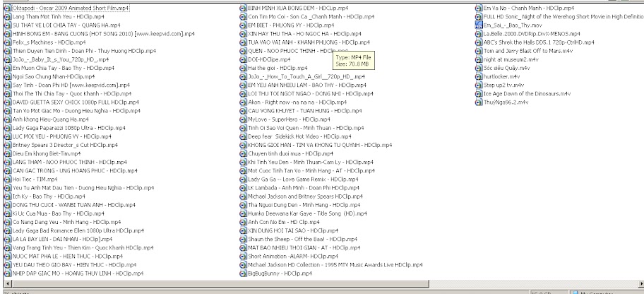This screenshot has height=294, width=644.
Task: Click the icon next to DOI-HDClipe.mp4
Action: pyautogui.click(x=243, y=59)
